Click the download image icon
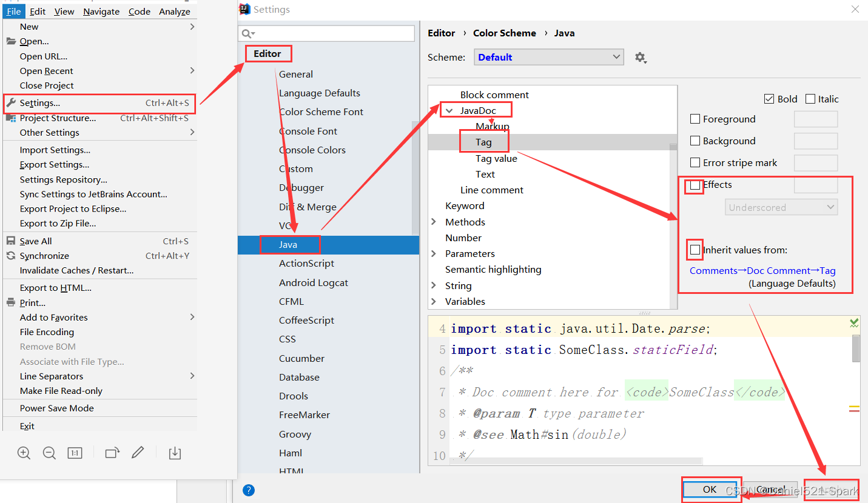The height and width of the screenshot is (503, 868). [175, 453]
